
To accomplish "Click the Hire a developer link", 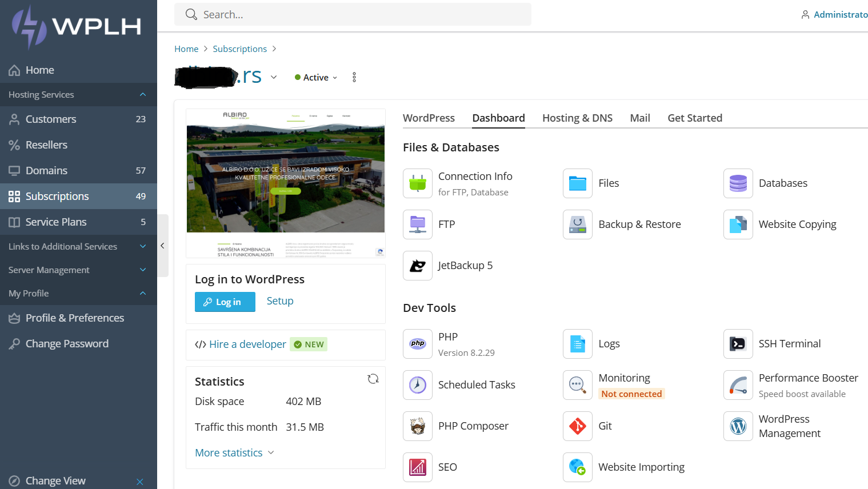I will (247, 344).
